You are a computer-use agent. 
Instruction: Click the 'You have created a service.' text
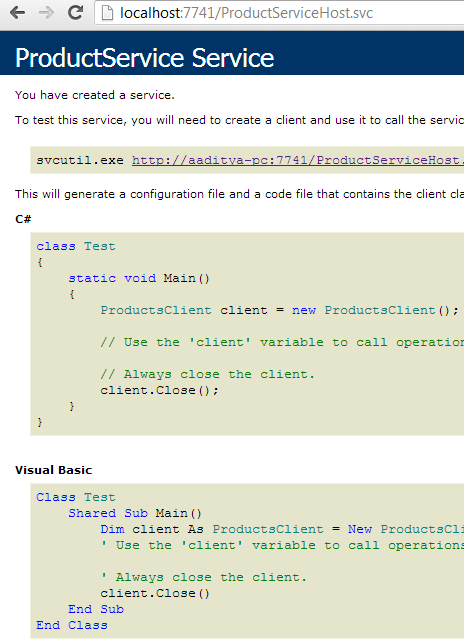click(95, 95)
